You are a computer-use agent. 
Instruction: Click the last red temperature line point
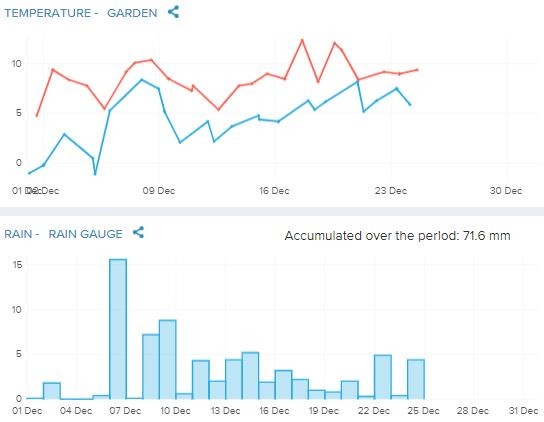pyautogui.click(x=417, y=70)
